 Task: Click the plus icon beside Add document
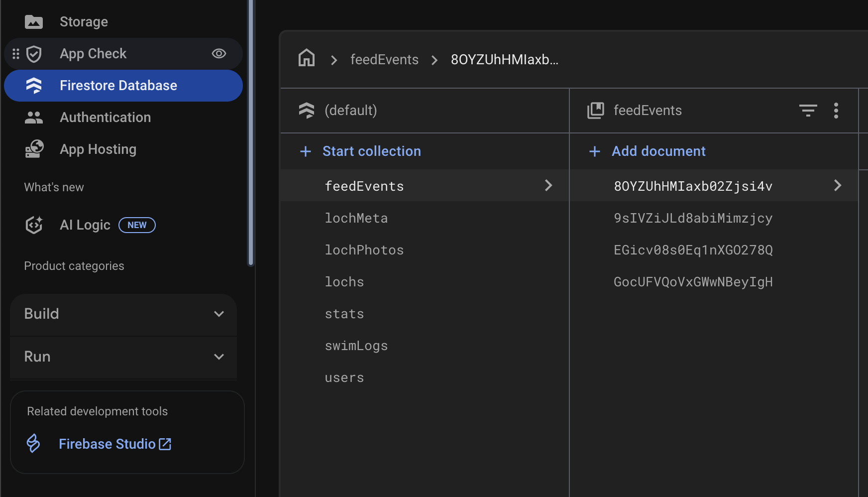(x=595, y=151)
